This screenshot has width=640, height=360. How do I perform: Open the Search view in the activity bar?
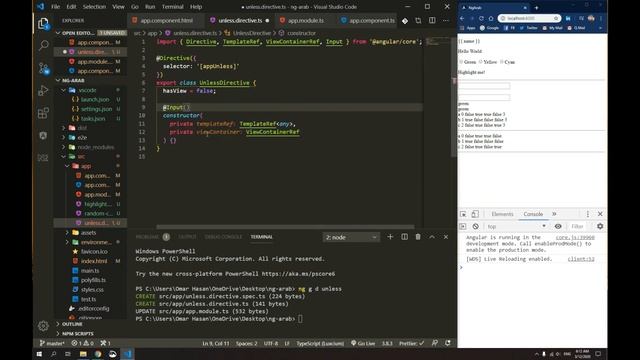tap(43, 45)
